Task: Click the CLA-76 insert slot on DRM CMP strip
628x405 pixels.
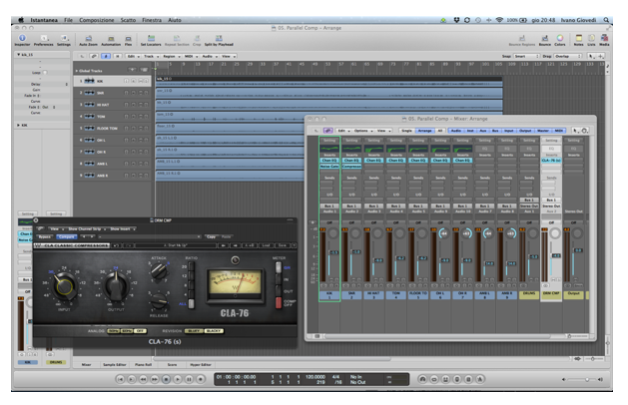Action: tap(551, 160)
